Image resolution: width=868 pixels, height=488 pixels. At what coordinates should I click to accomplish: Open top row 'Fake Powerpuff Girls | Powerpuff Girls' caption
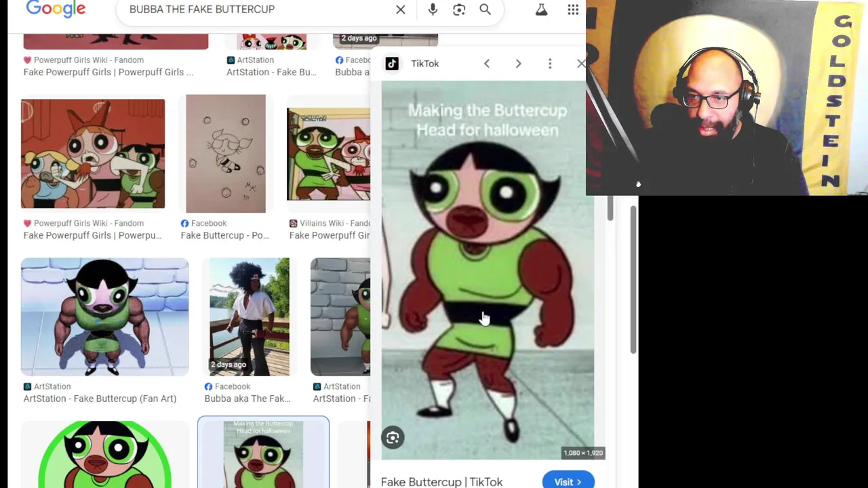[108, 72]
